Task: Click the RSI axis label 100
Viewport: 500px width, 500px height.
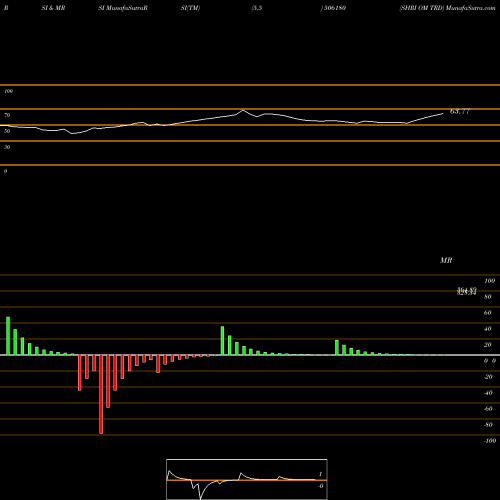Action: pyautogui.click(x=9, y=91)
